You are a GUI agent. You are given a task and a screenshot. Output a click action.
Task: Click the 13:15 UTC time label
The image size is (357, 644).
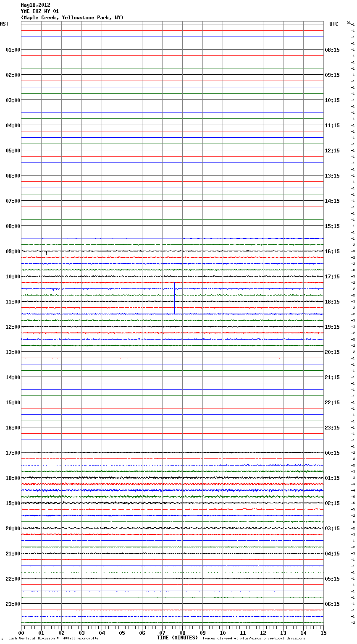coord(332,176)
